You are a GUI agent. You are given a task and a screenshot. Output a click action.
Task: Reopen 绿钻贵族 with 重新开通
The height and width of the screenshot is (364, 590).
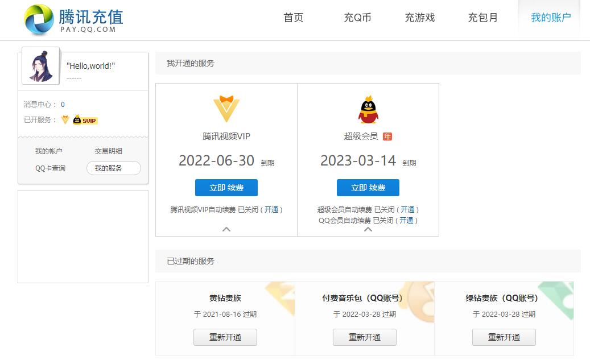click(x=504, y=337)
